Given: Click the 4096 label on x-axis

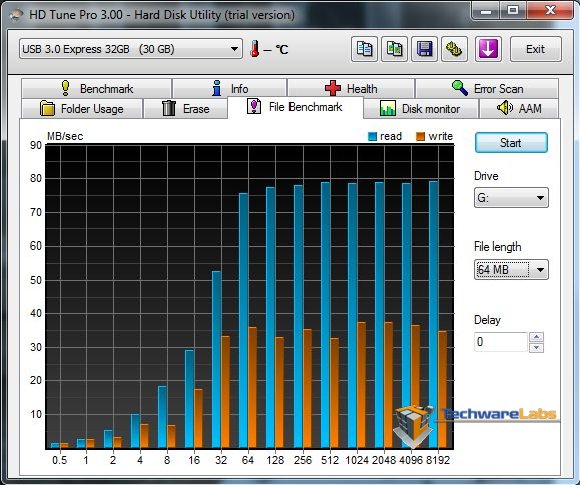Looking at the screenshot, I should 411,460.
